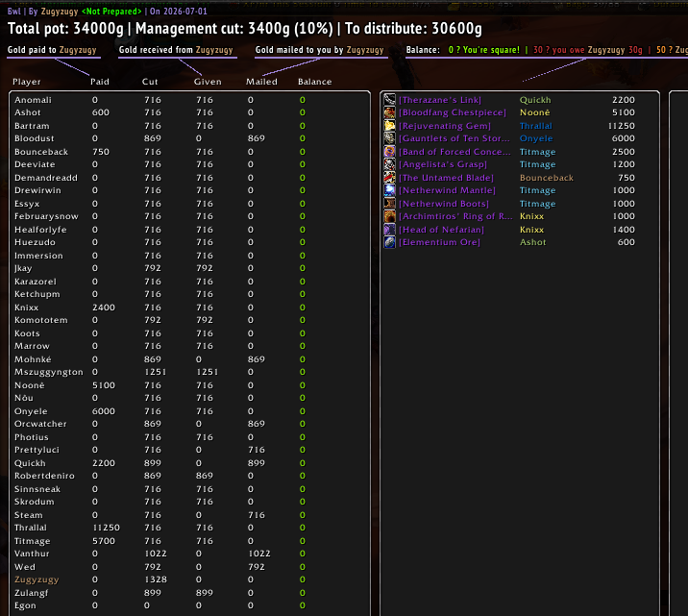Click the '<Not Prepared>' guild tag

(x=111, y=12)
